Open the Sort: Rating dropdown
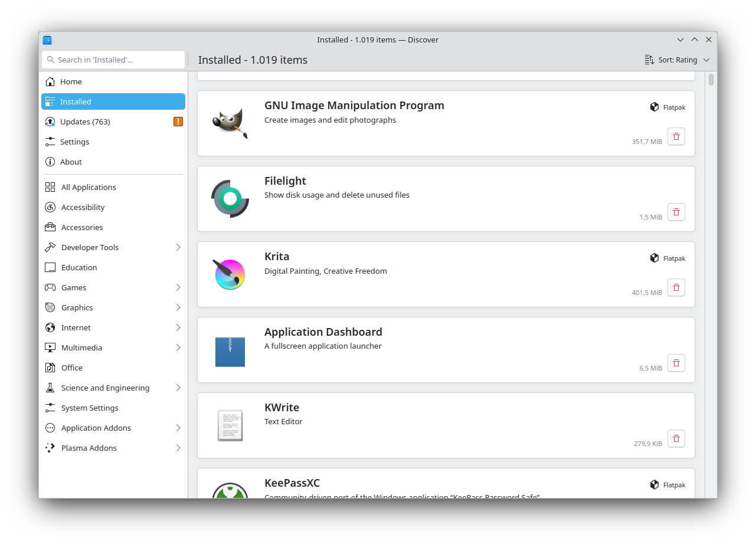Image resolution: width=756 pixels, height=544 pixels. (x=677, y=60)
